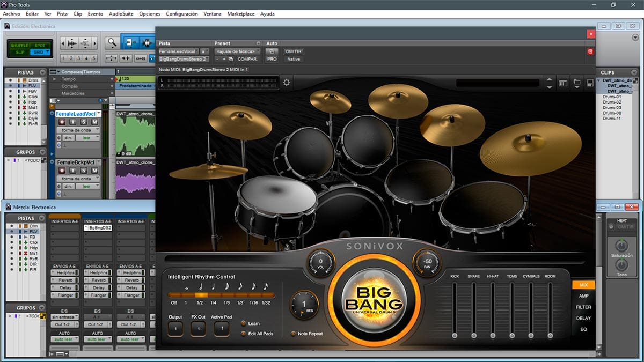
Task: Click the hi-hat cymbal on the left
Action: [209, 172]
